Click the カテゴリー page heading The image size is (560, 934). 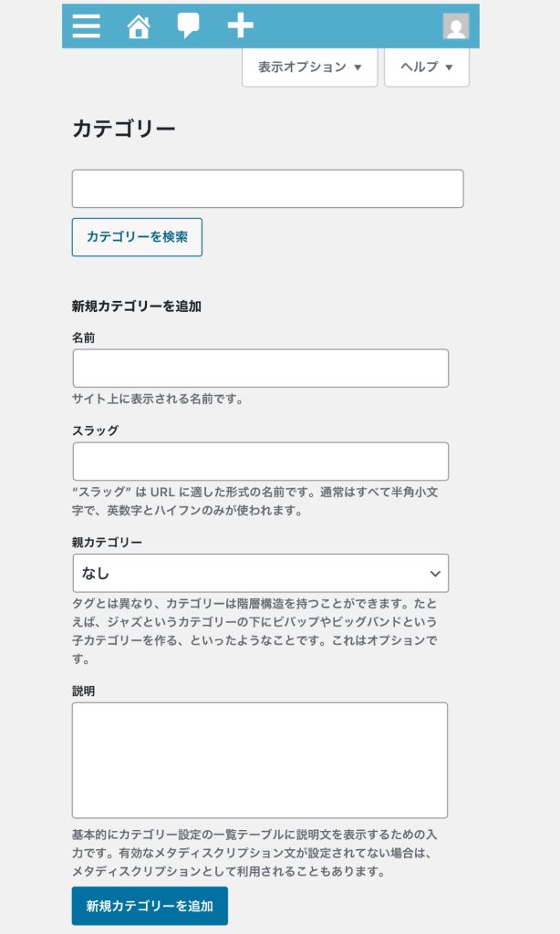123,130
